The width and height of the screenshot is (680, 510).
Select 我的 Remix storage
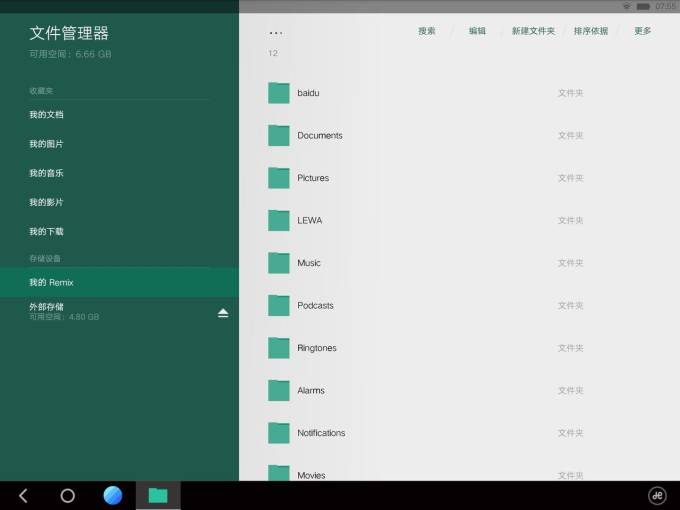(119, 282)
